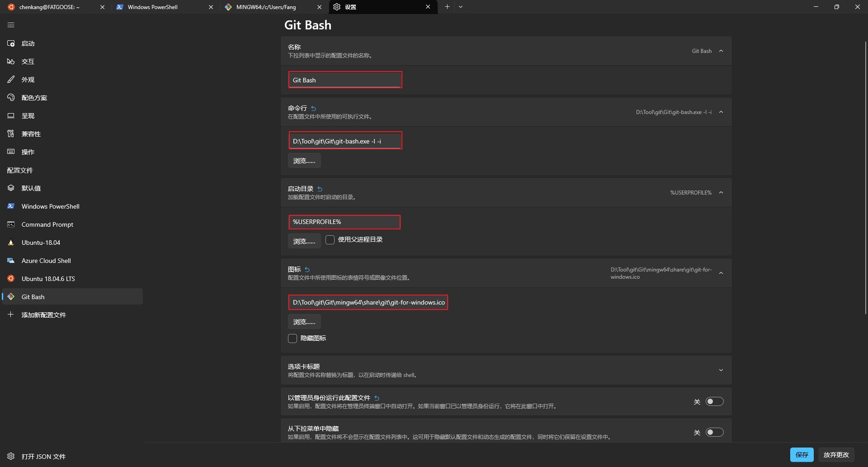Expand the 选项卡标题 tab title section
Image resolution: width=868 pixels, height=467 pixels.
[721, 370]
